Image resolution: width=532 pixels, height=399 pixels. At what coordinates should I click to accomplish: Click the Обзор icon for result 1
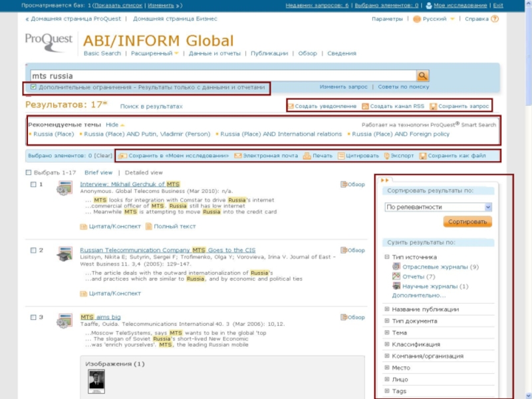[344, 184]
